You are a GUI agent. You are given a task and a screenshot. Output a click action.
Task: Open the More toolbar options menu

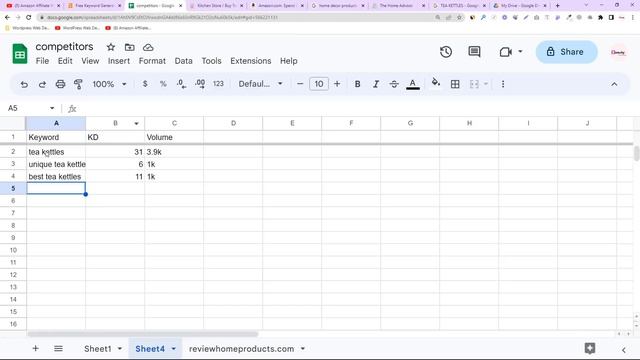click(x=503, y=84)
